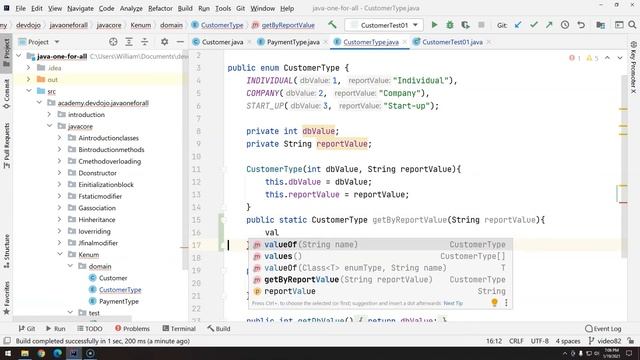
Task: Click UTF-8 encoding in status bar
Action: click(540, 341)
